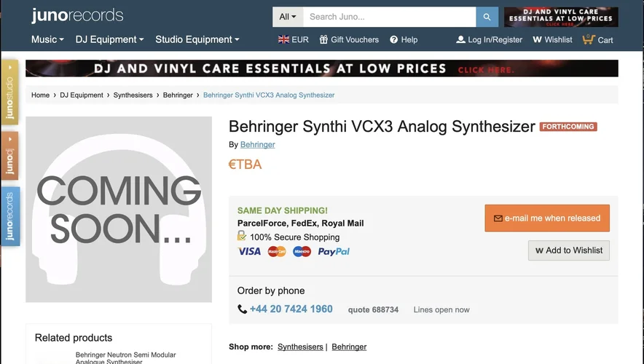This screenshot has height=364, width=644.
Task: Click the Gift Vouchers gift icon
Action: pyautogui.click(x=324, y=39)
